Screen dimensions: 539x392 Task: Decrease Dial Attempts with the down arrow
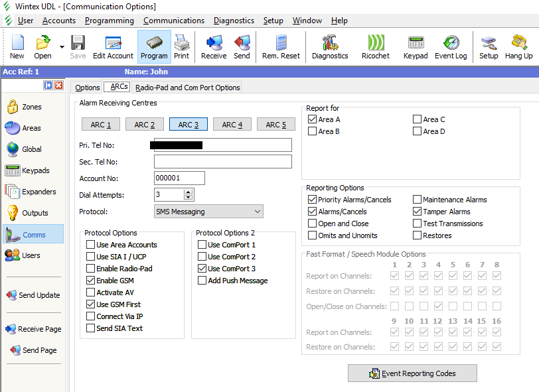[188, 197]
